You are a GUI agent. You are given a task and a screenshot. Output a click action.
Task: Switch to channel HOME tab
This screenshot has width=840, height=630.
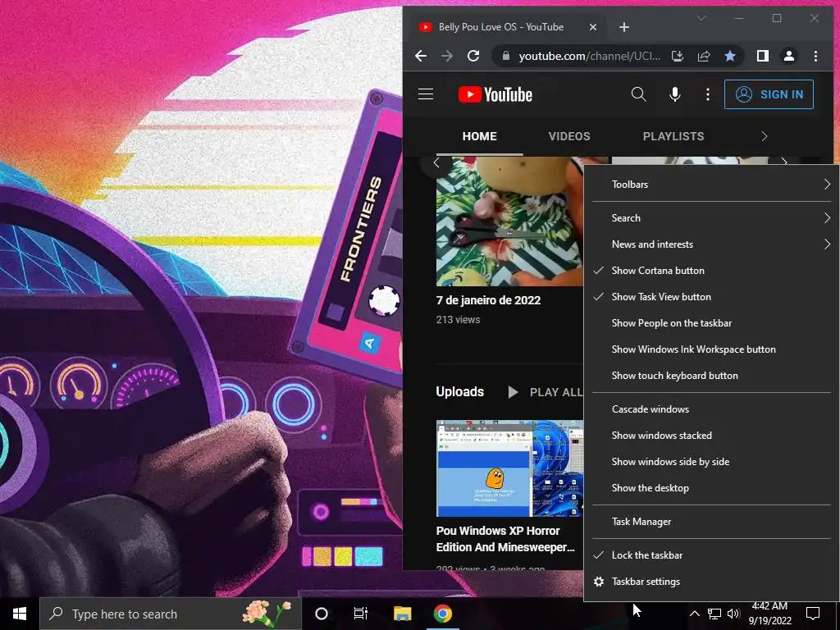pos(479,136)
